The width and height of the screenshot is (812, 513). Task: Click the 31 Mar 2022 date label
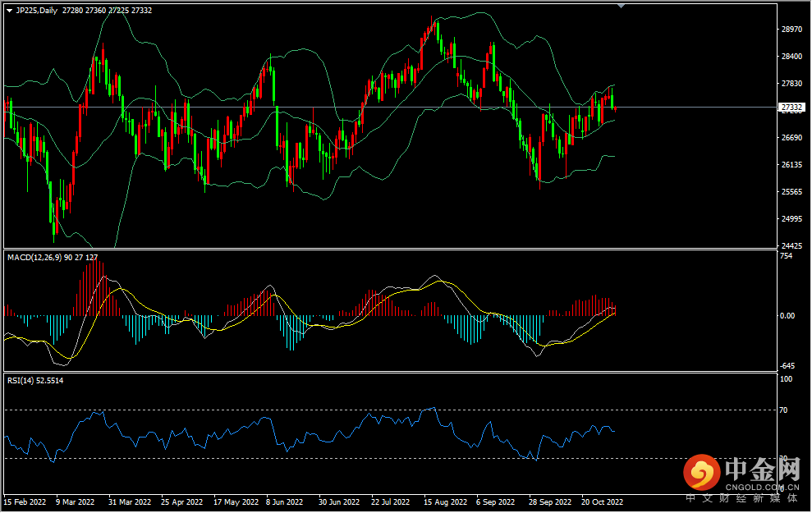pyautogui.click(x=130, y=502)
